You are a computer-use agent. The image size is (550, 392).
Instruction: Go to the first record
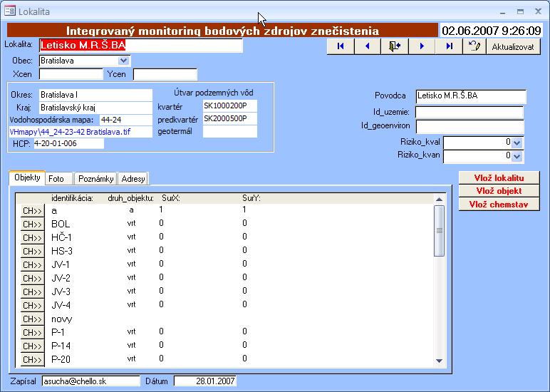pos(341,46)
